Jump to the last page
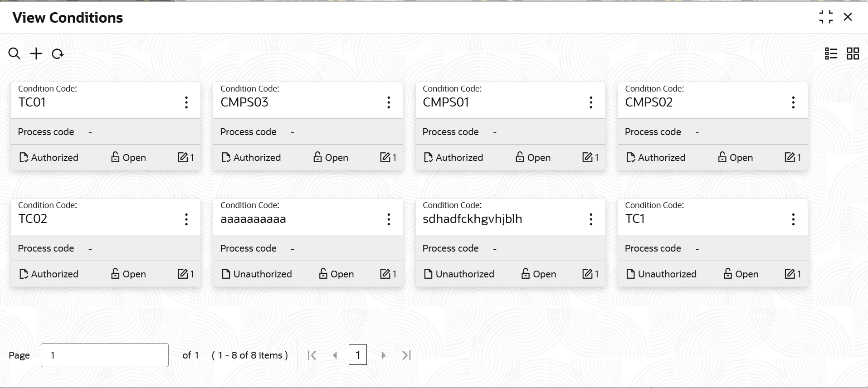Image resolution: width=868 pixels, height=388 pixels. pos(407,355)
